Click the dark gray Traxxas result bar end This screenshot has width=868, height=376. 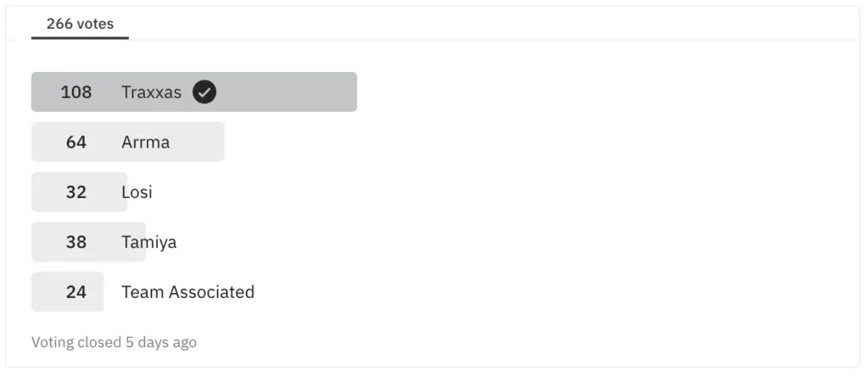click(352, 91)
